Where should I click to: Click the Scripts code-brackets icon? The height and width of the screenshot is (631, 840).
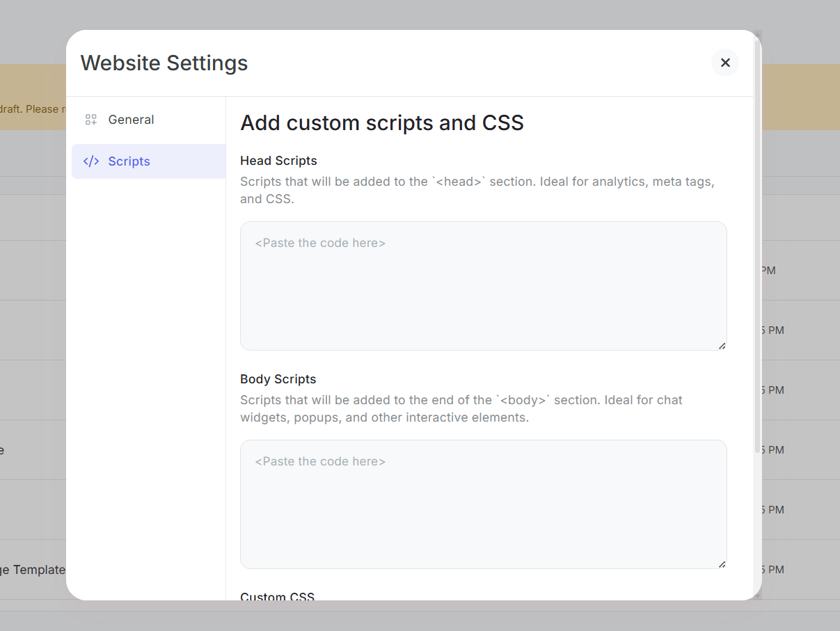tap(90, 161)
